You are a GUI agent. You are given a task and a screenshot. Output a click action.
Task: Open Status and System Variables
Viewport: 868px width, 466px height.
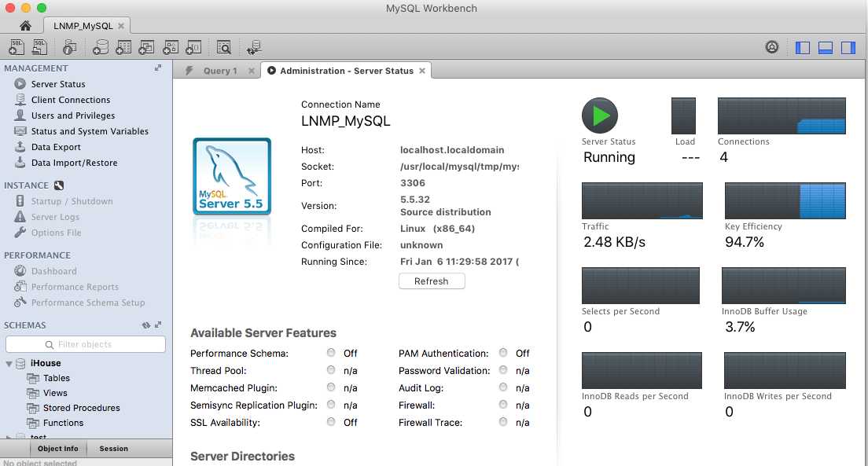click(x=89, y=131)
